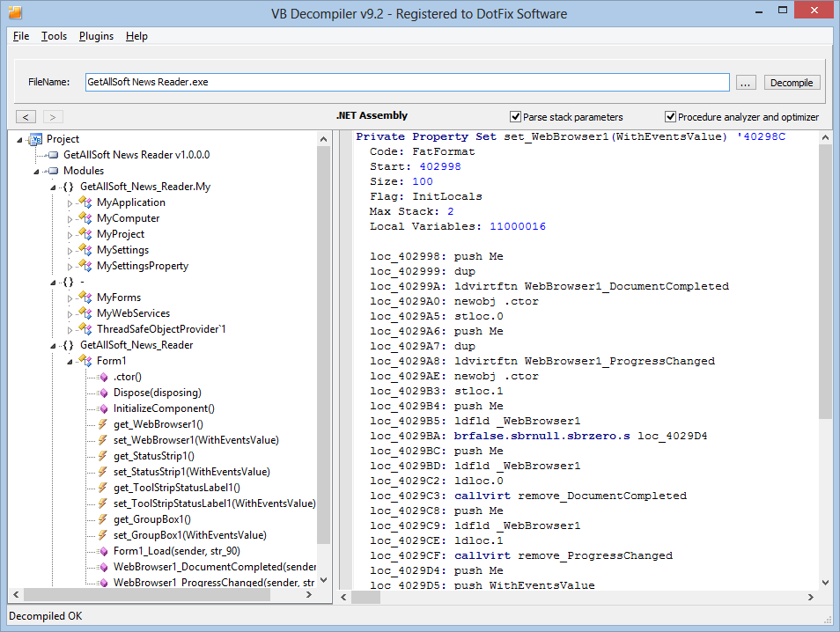Click the set_WebBrowser1 property icon
840x632 pixels.
pyautogui.click(x=103, y=440)
